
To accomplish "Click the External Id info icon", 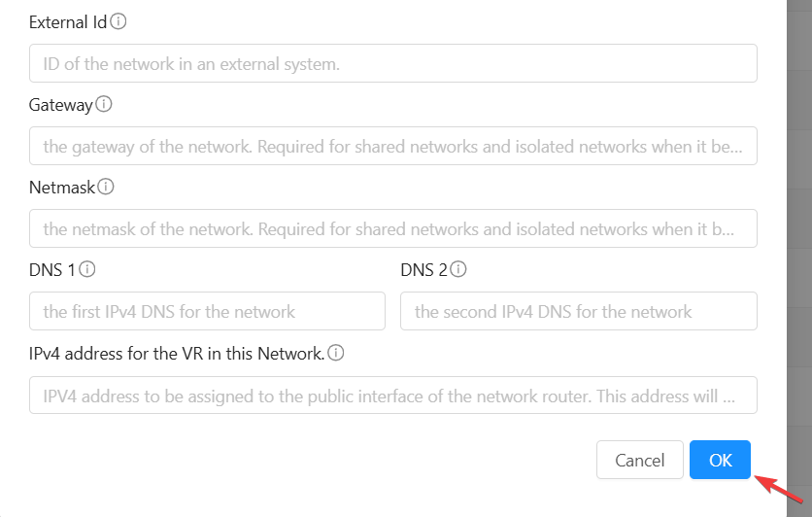I will pyautogui.click(x=118, y=20).
